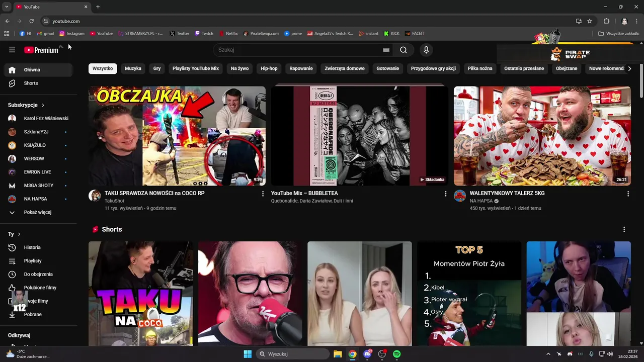
Task: Go back in browser
Action: point(7,21)
